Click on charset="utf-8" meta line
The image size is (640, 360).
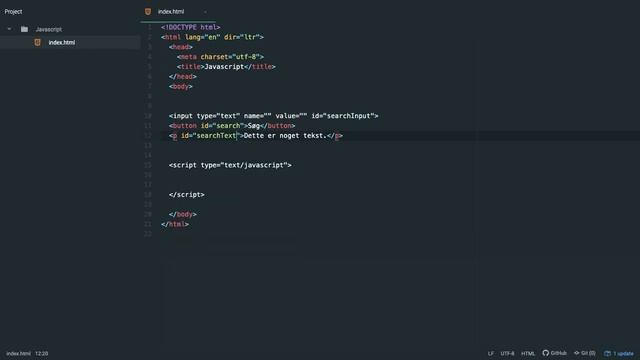tap(230, 57)
